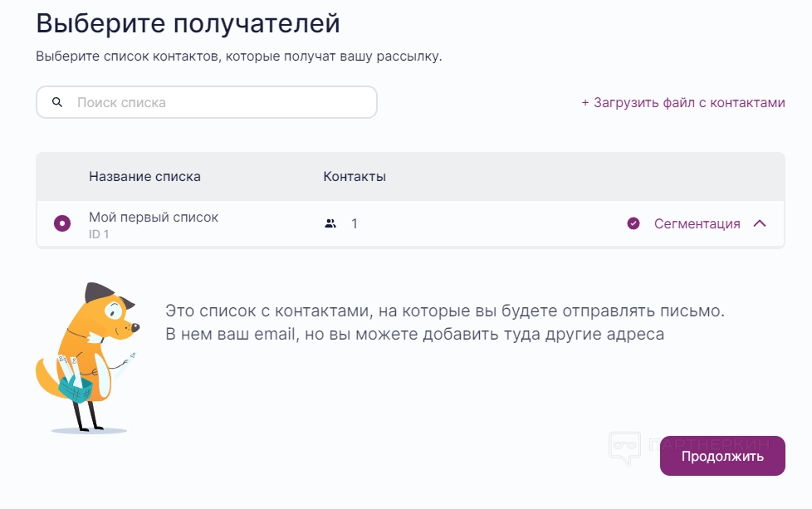The width and height of the screenshot is (812, 509).
Task: Click the subtitle under the page heading
Action: [x=239, y=57]
